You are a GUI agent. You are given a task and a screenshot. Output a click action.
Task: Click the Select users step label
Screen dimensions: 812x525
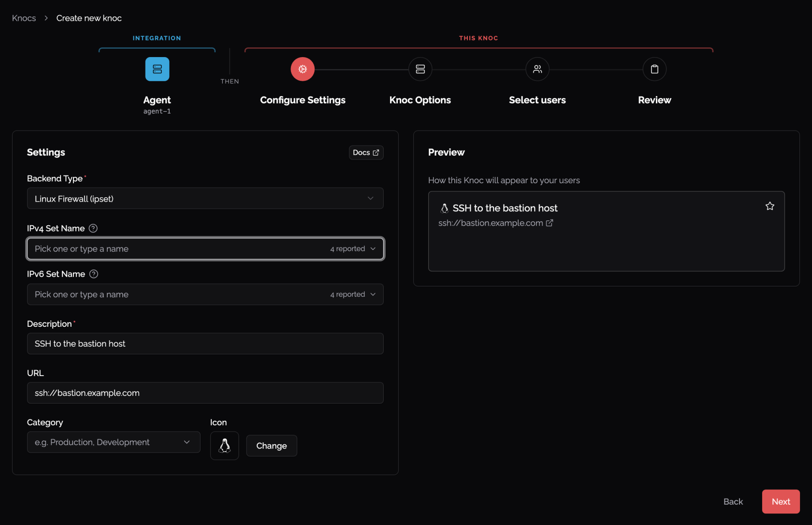coord(537,100)
